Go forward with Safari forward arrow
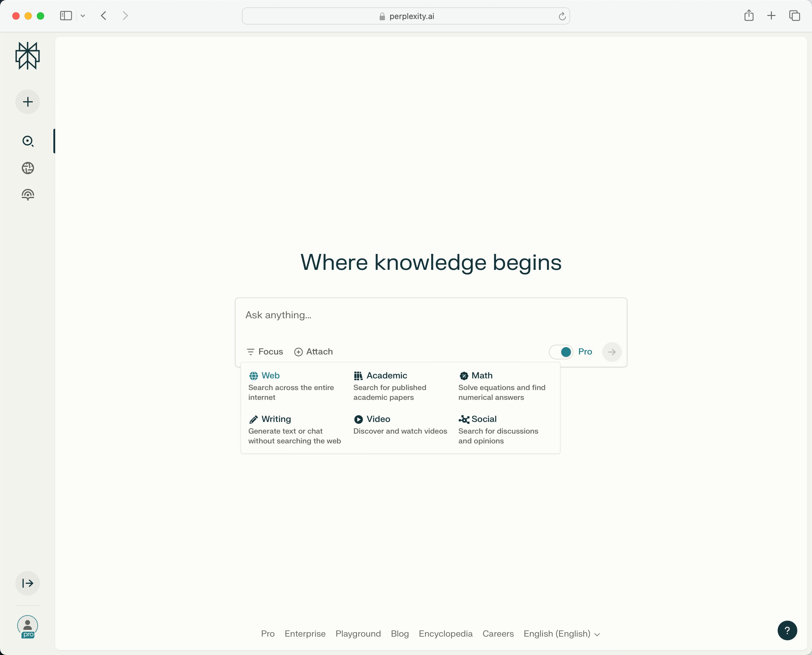Screen dimensions: 812x655 point(125,16)
